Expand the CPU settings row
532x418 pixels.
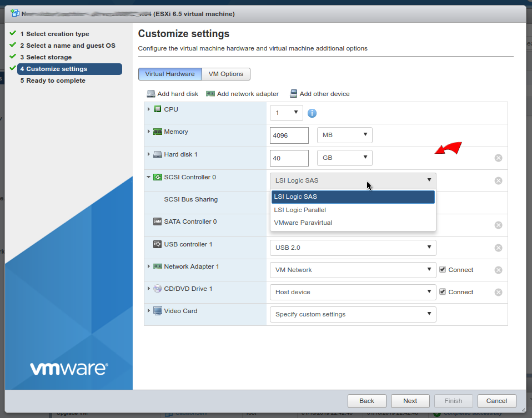149,109
